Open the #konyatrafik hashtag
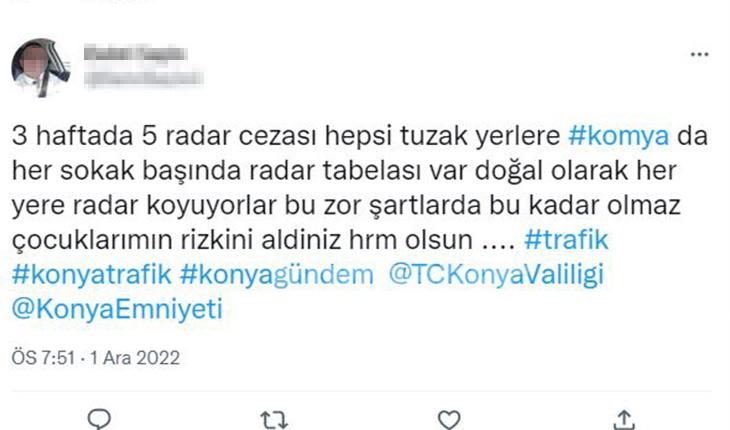 (92, 275)
